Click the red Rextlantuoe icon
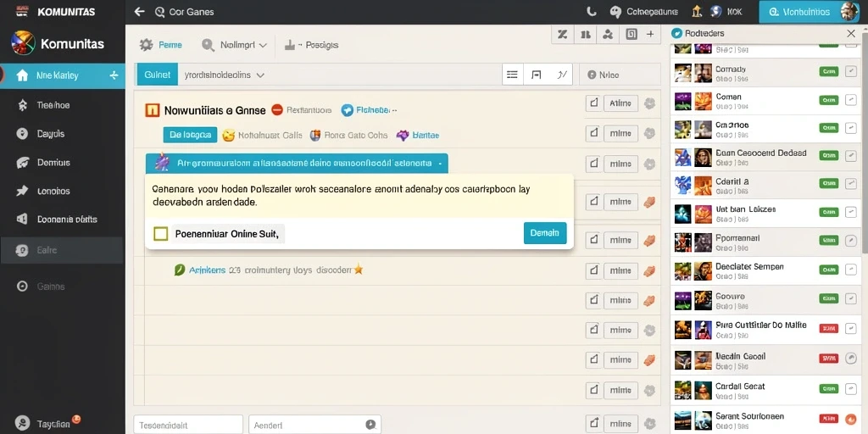868x434 pixels. (x=277, y=109)
